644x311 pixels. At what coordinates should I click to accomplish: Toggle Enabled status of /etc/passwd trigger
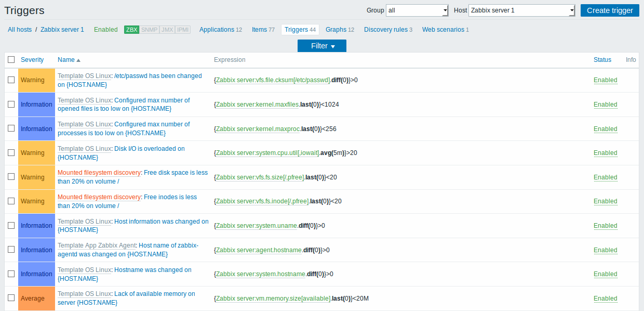606,80
